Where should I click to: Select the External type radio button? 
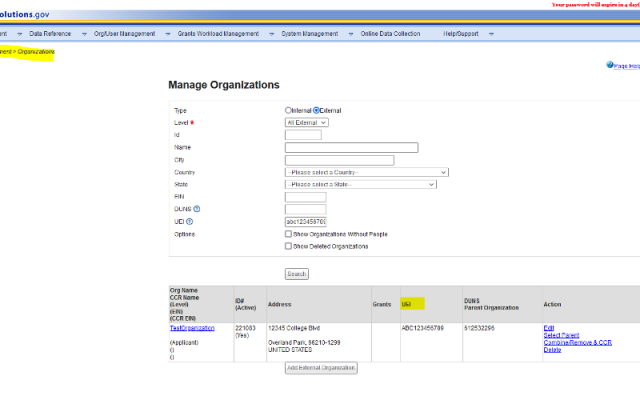coord(317,110)
